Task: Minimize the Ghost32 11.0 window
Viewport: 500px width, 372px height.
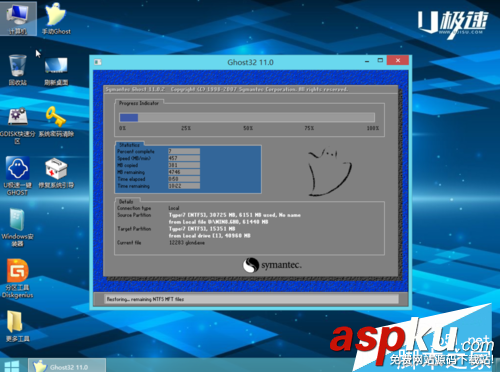Action: pos(367,61)
